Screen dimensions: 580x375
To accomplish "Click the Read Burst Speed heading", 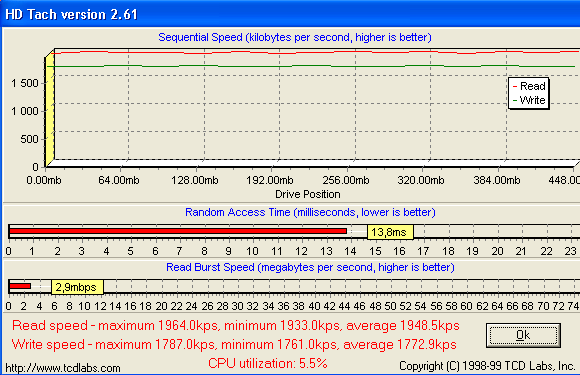I will tap(310, 267).
